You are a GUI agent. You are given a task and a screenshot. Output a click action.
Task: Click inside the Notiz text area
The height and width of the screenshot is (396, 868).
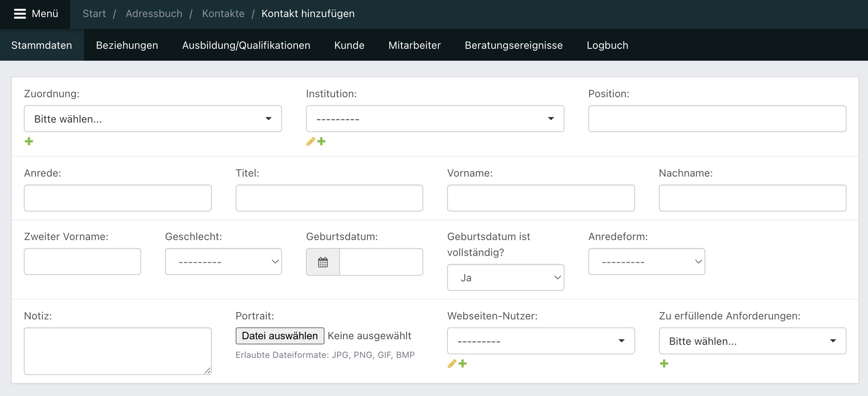pyautogui.click(x=117, y=351)
